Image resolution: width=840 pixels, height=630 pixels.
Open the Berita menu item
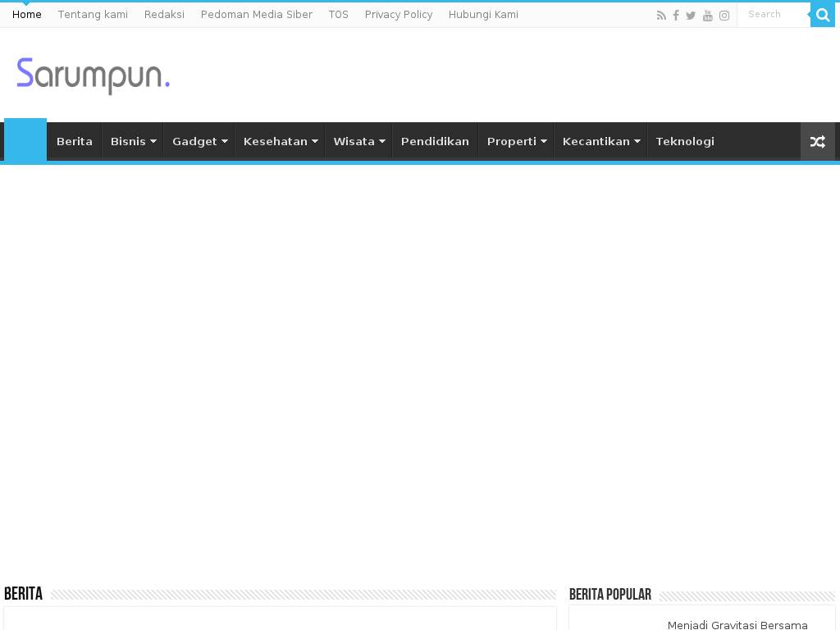[x=75, y=141]
